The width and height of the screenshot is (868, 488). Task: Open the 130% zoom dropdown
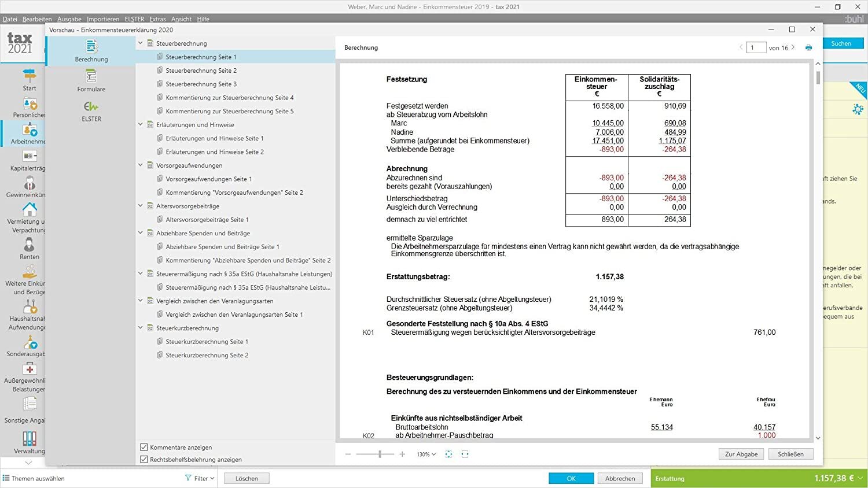tap(426, 454)
